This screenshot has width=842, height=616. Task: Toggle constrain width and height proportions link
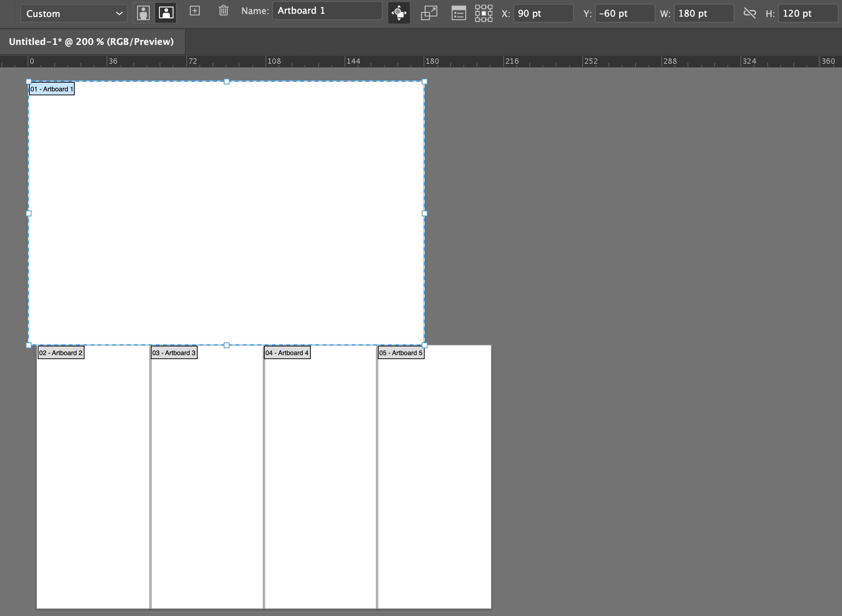tap(750, 13)
